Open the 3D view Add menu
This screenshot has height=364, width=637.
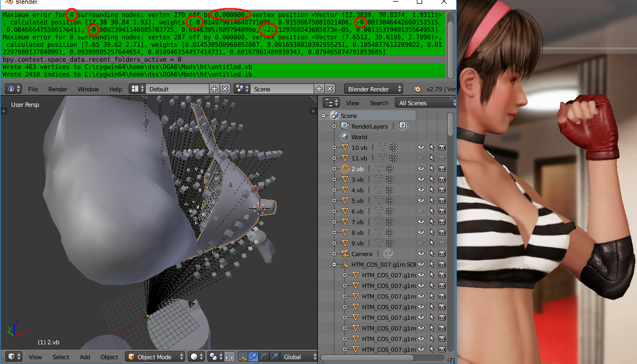pyautogui.click(x=85, y=357)
